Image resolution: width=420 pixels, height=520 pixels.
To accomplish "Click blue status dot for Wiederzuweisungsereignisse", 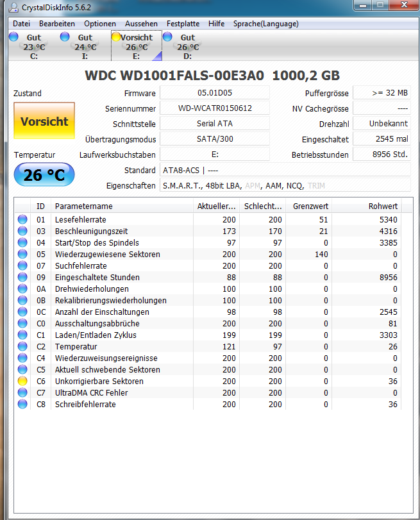I will pos(22,358).
